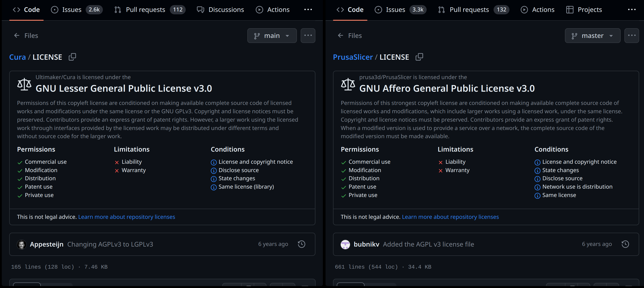Open file options menu beside main branch
The image size is (644, 288).
pyautogui.click(x=308, y=35)
